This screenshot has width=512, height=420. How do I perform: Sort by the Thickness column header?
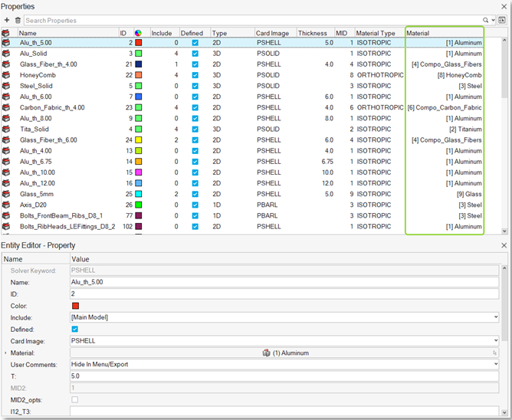point(313,33)
